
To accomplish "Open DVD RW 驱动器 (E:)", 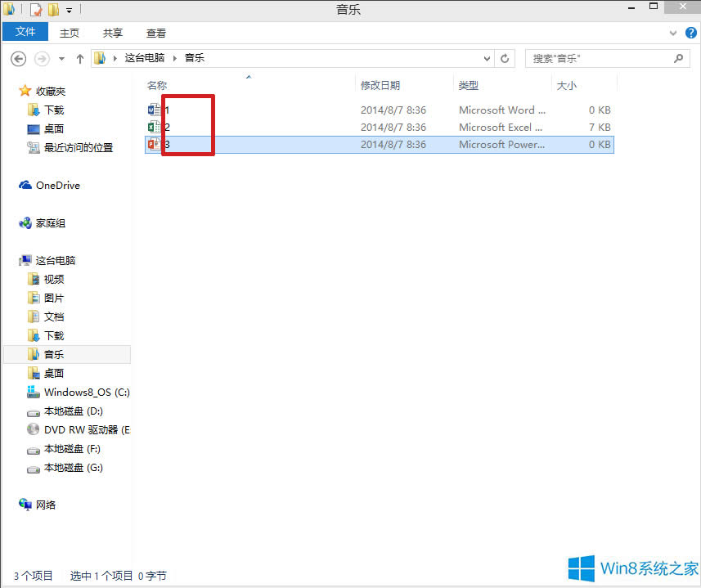I will click(x=79, y=429).
